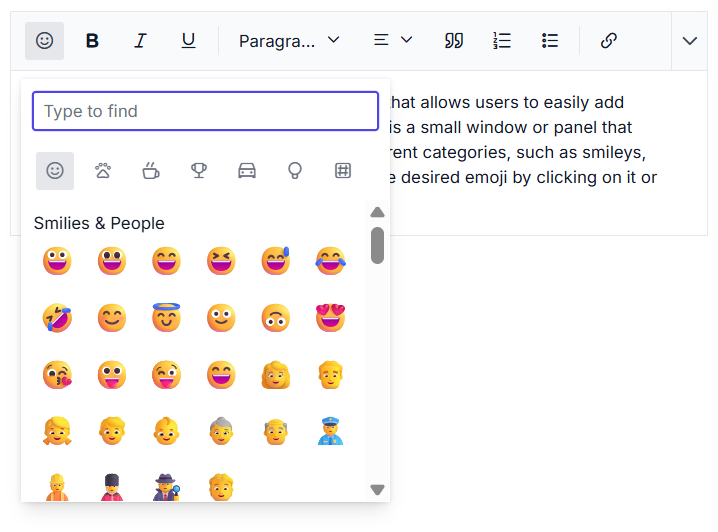
Task: Toggle underline formatting
Action: tap(188, 41)
